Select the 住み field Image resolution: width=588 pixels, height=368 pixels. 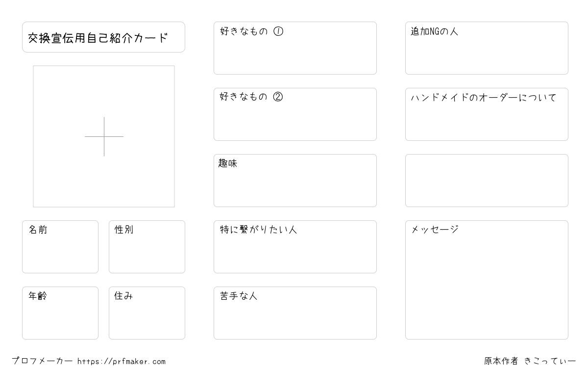point(147,313)
